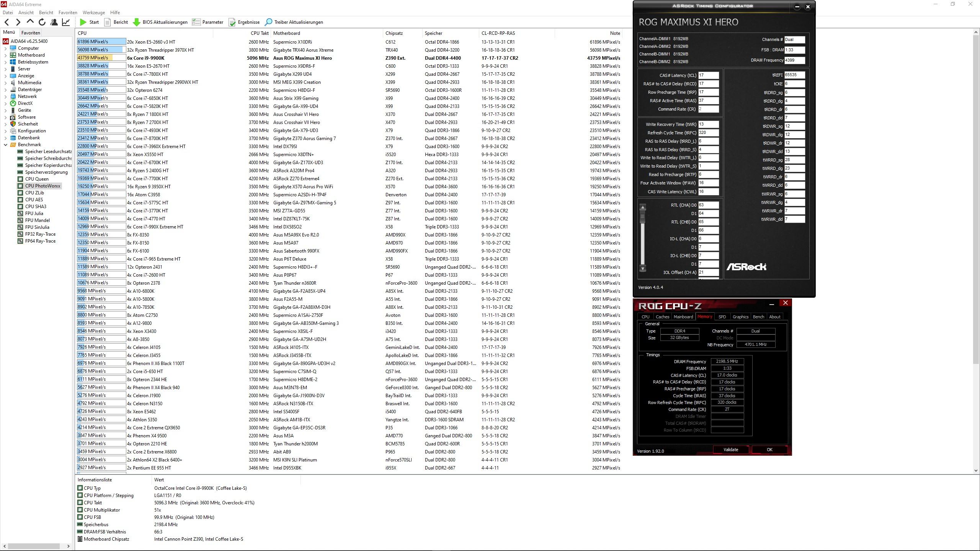Click the Validate button in CPU-Z
The image size is (980, 551).
pyautogui.click(x=731, y=450)
